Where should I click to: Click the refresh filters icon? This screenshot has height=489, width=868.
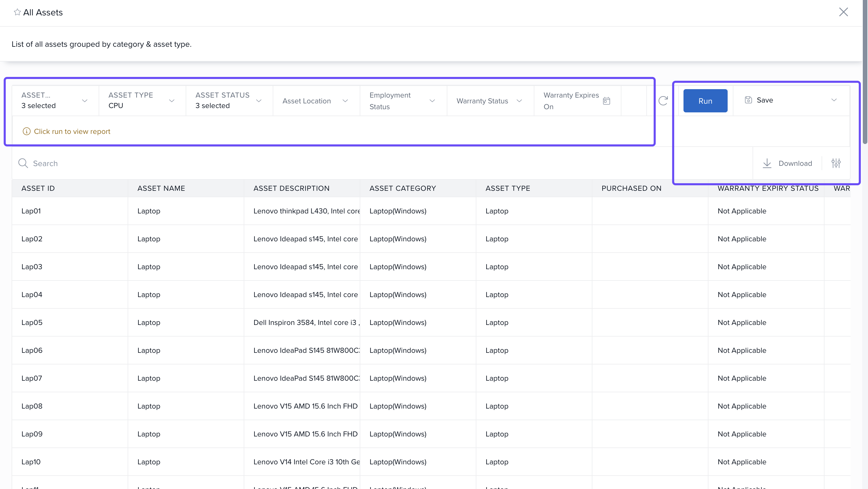coord(663,100)
